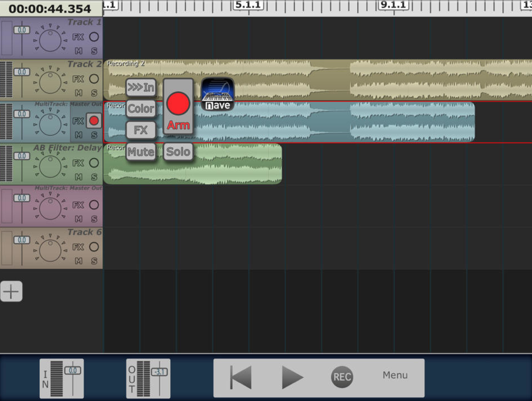This screenshot has width=532, height=401.
Task: Click Track 1 volume fader
Action: (x=22, y=30)
